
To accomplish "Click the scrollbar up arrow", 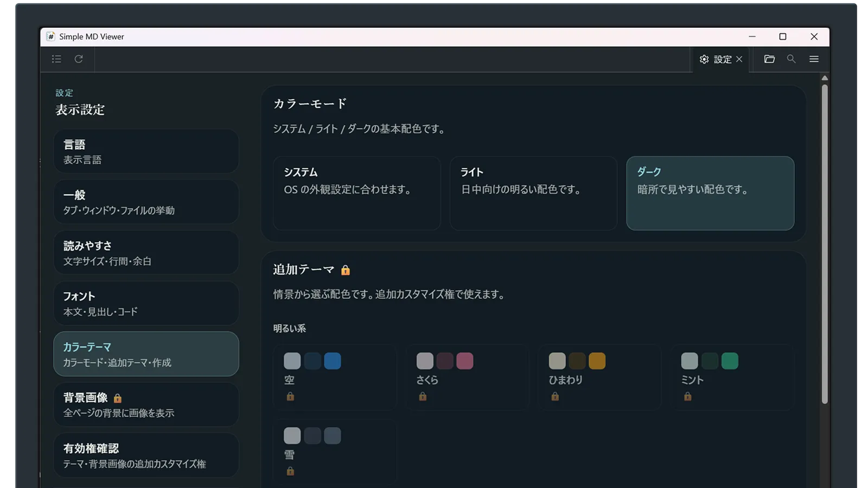I will point(825,78).
